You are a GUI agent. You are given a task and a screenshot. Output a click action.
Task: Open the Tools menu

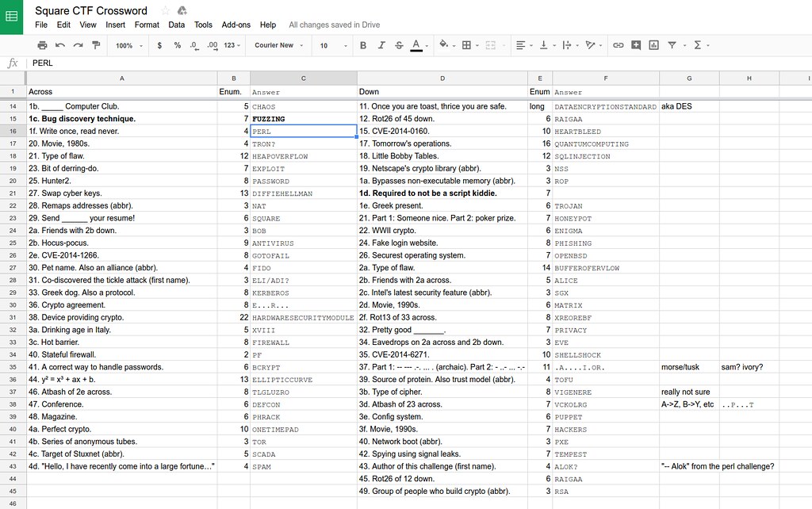click(x=203, y=25)
